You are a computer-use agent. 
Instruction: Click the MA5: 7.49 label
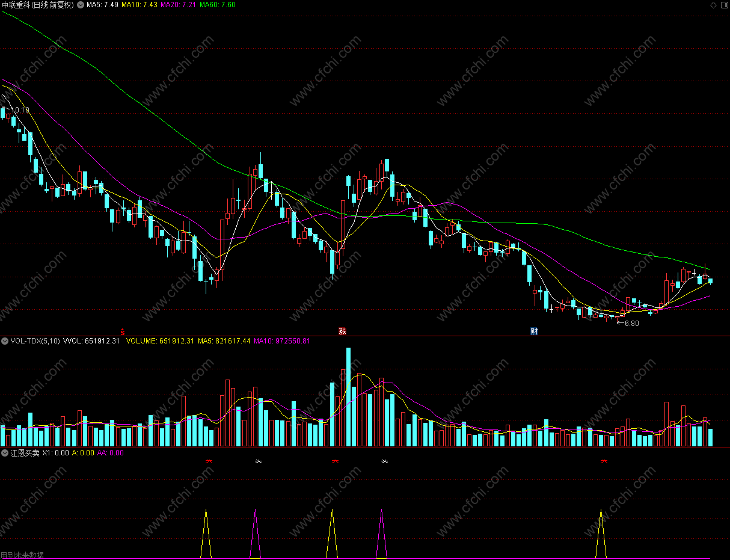coord(102,5)
